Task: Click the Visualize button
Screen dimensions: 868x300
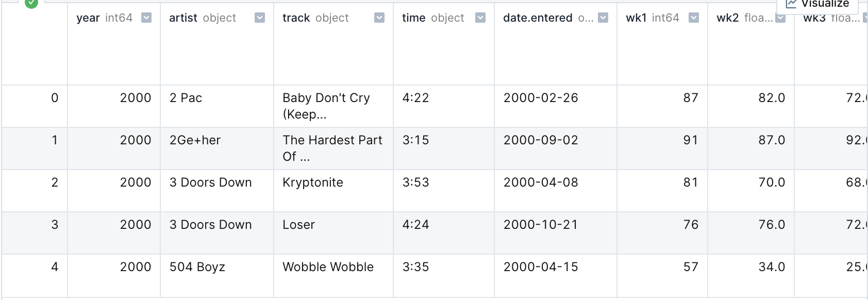Action: (817, 4)
